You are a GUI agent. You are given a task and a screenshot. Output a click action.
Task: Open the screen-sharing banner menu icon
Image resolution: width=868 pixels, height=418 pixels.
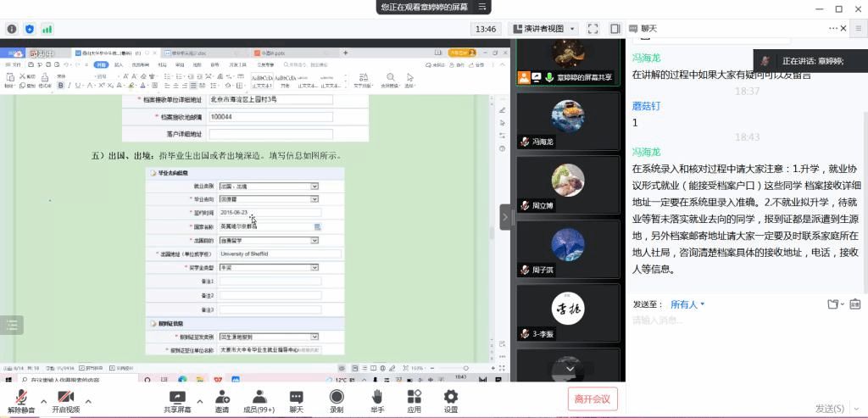point(481,7)
